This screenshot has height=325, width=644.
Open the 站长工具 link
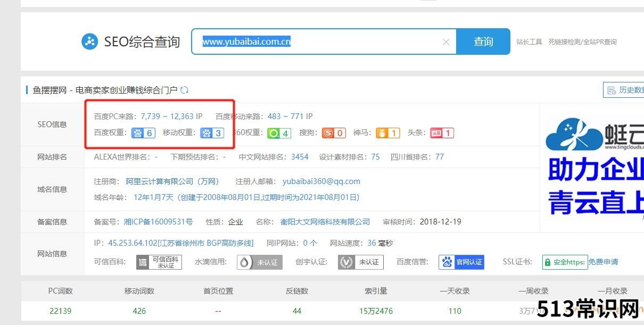[529, 42]
